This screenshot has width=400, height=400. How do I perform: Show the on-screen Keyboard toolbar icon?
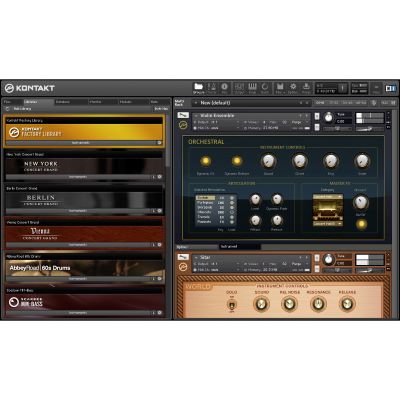coord(252,88)
